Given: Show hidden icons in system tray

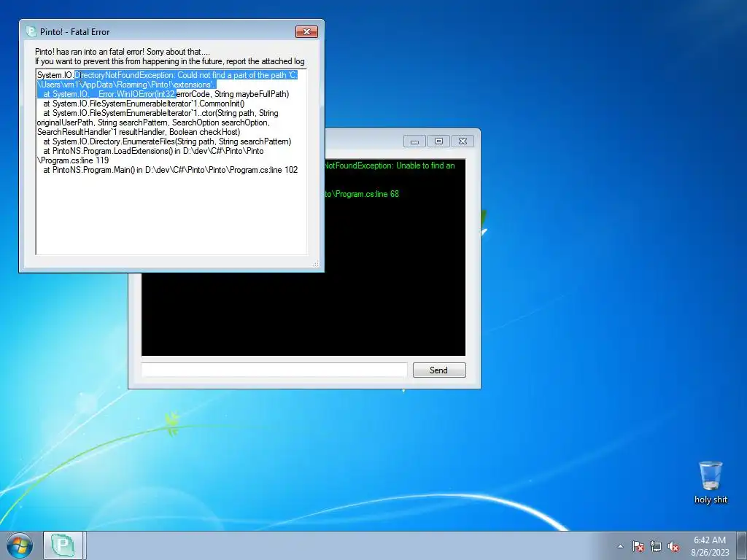Looking at the screenshot, I should point(620,546).
